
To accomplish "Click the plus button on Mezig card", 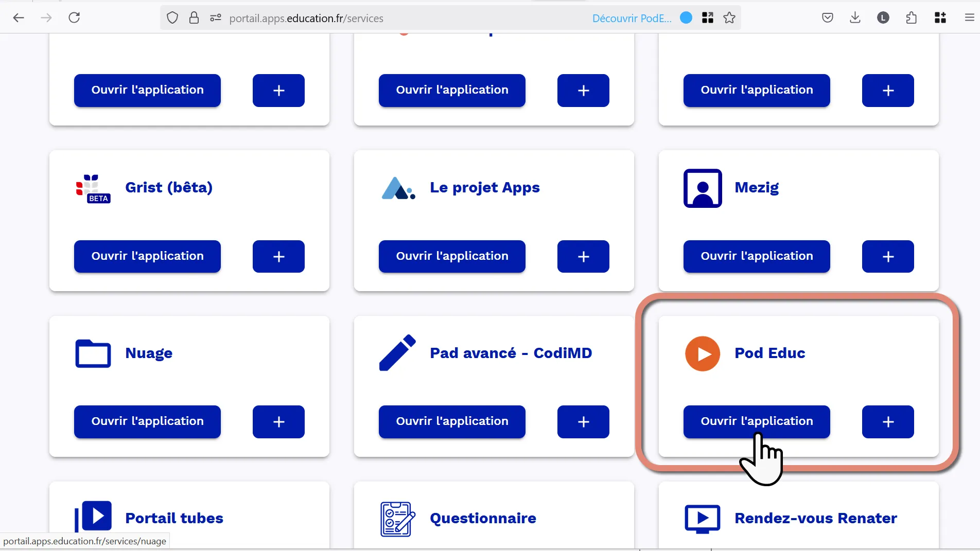I will tap(888, 256).
